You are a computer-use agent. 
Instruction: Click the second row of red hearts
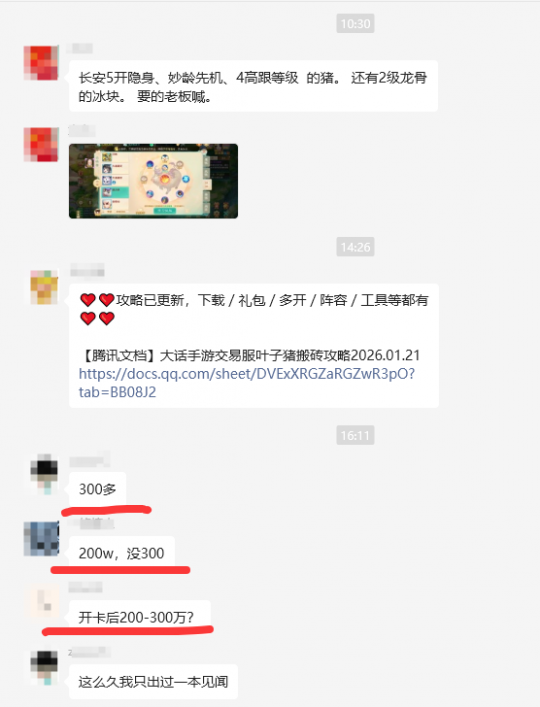click(97, 319)
